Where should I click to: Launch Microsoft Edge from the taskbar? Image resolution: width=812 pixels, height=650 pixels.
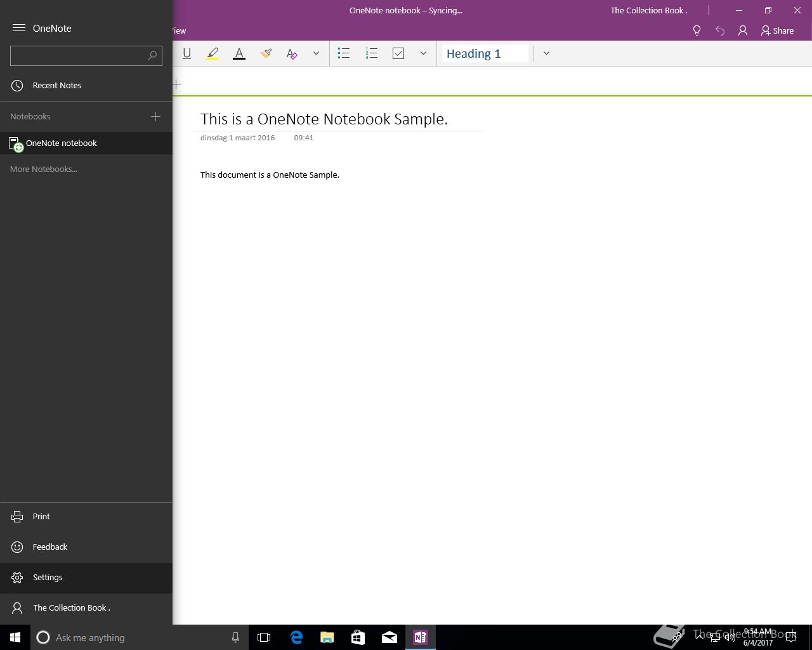coord(296,637)
